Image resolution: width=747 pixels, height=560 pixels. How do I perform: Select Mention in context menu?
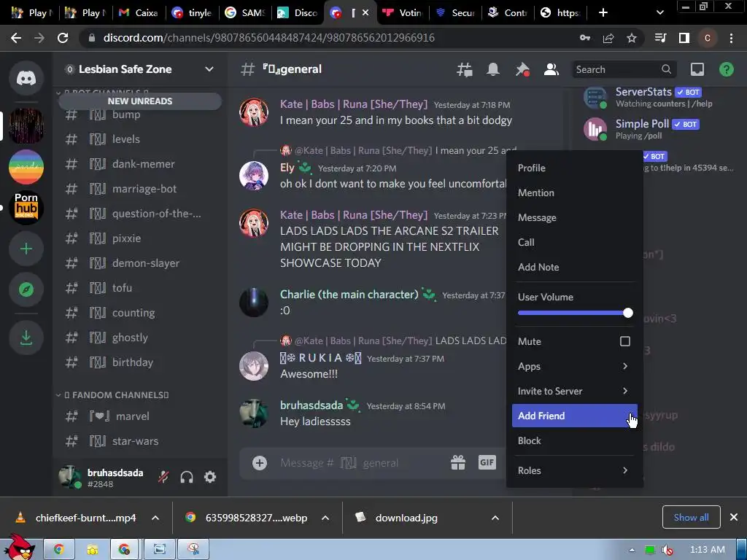tap(575, 192)
